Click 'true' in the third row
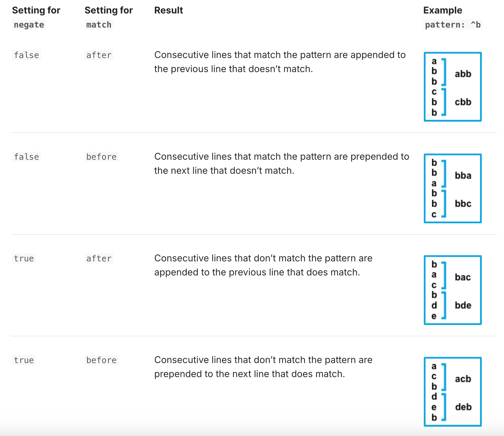The height and width of the screenshot is (436, 504). pos(24,258)
